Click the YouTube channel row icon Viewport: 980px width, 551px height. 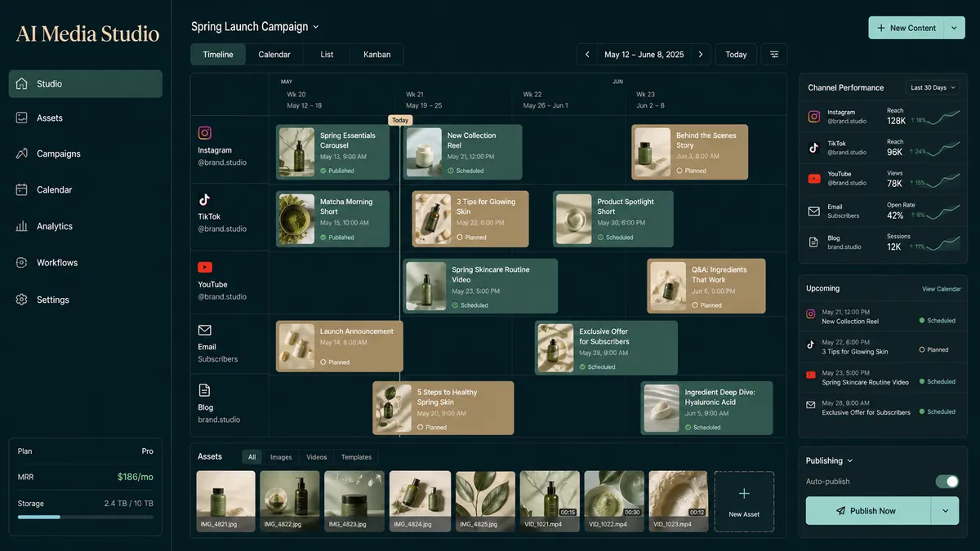[205, 267]
